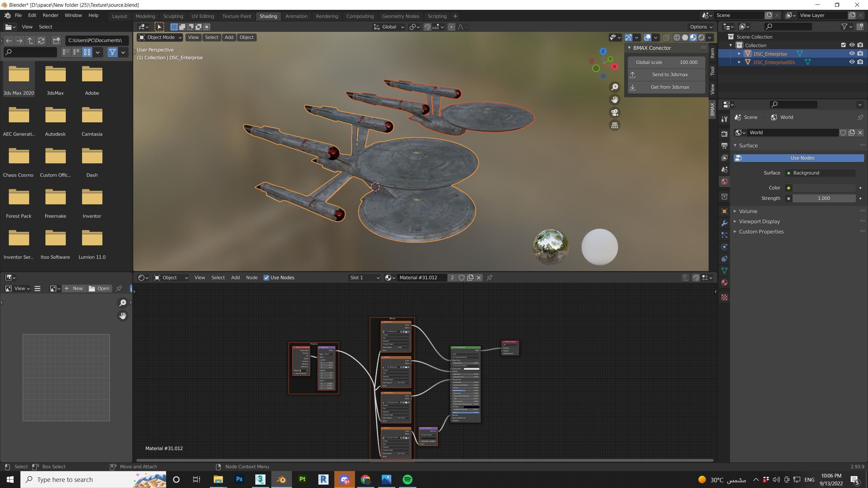This screenshot has height=488, width=868.
Task: Click fake user shield icon for material
Action: coord(461,278)
